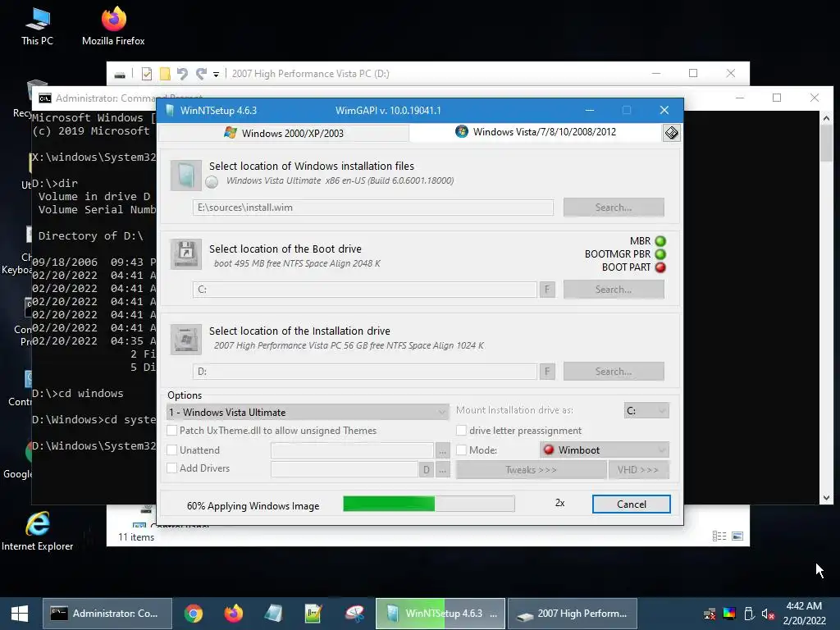Click the C: boot drive input field
The image size is (840, 630).
click(x=365, y=290)
